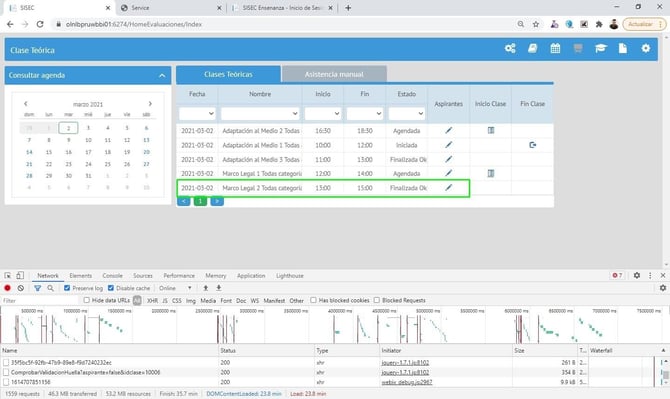
Task: Select March 15 in calendar
Action: [x=49, y=152]
